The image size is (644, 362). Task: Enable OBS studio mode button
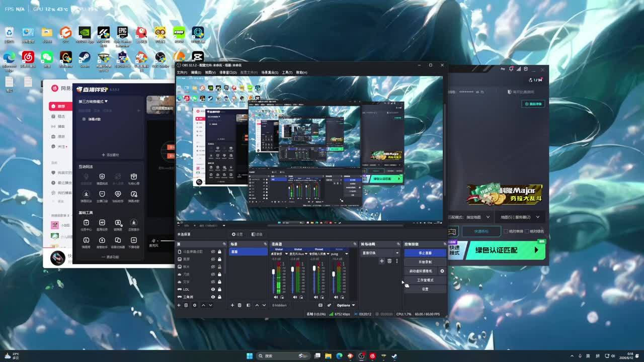tap(425, 280)
